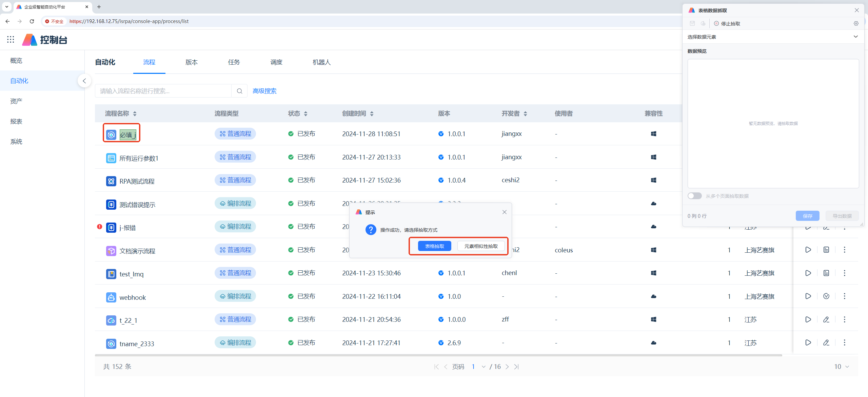Click the 测试错误提示 process icon
This screenshot has width=868, height=397.
pyautogui.click(x=111, y=205)
